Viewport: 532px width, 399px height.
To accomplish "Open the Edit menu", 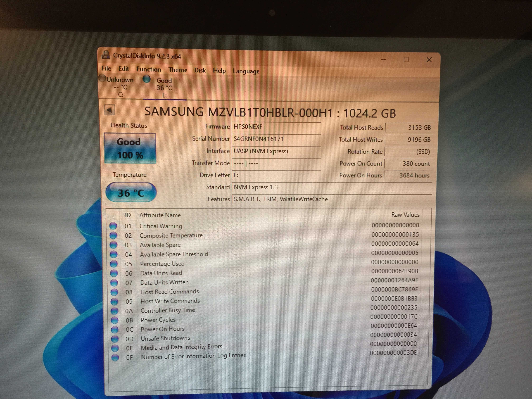I will pos(124,69).
